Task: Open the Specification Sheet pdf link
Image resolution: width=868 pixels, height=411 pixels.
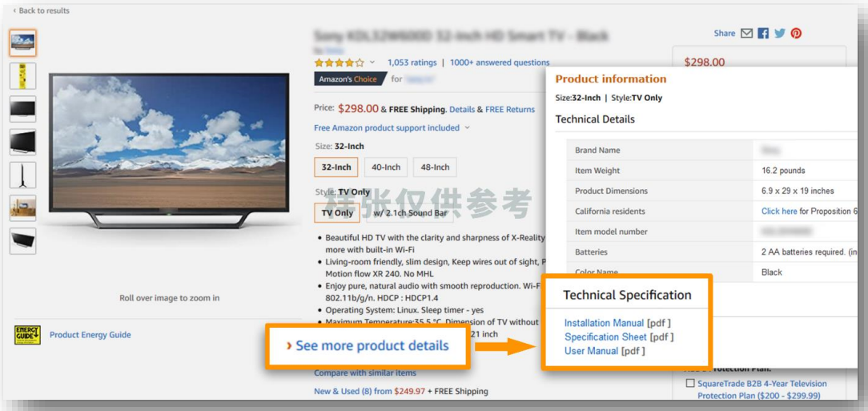Action: (605, 337)
